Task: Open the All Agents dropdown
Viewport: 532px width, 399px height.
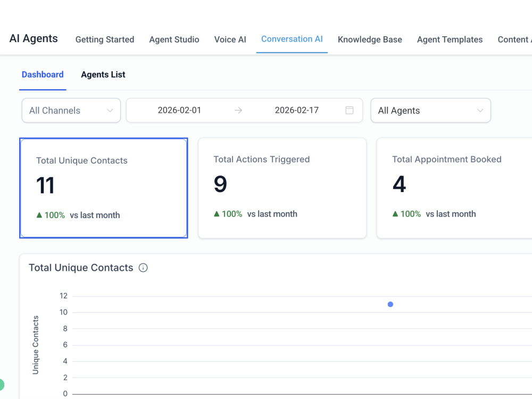Action: (x=430, y=110)
